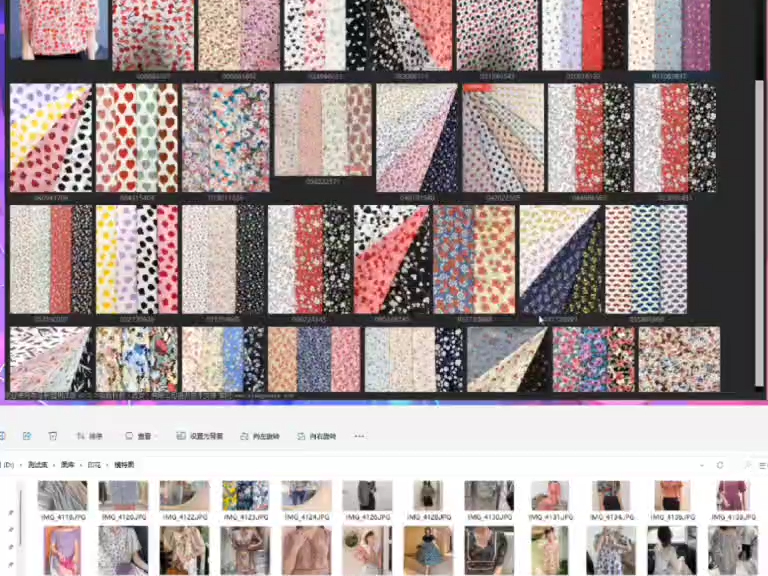Open the 排序 sort dropdown
Screen dimensions: 768x576
[x=89, y=436]
